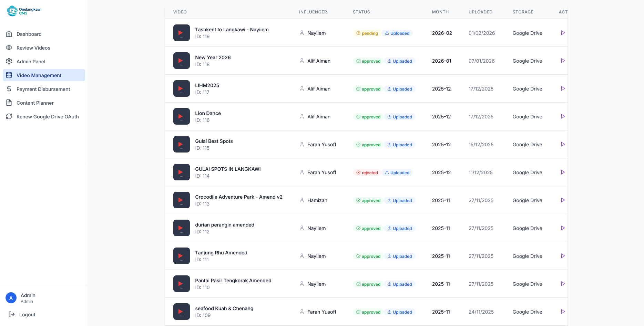Screen dimensions: 644x326
Task: Select the "pending" status badge
Action: [367, 33]
